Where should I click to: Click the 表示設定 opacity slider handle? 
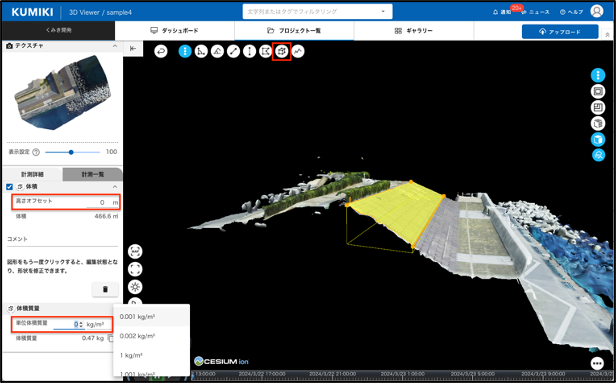[x=71, y=152]
